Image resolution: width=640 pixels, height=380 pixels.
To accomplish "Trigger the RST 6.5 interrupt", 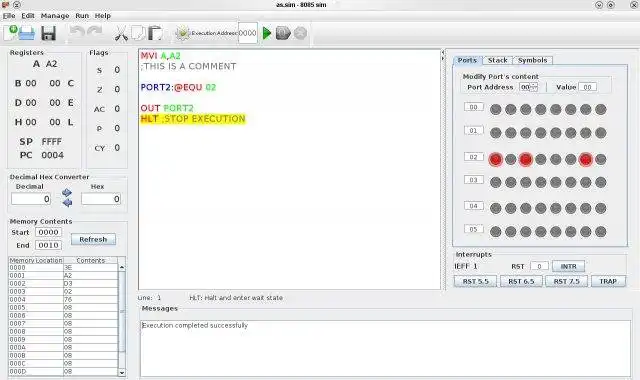I will click(521, 281).
